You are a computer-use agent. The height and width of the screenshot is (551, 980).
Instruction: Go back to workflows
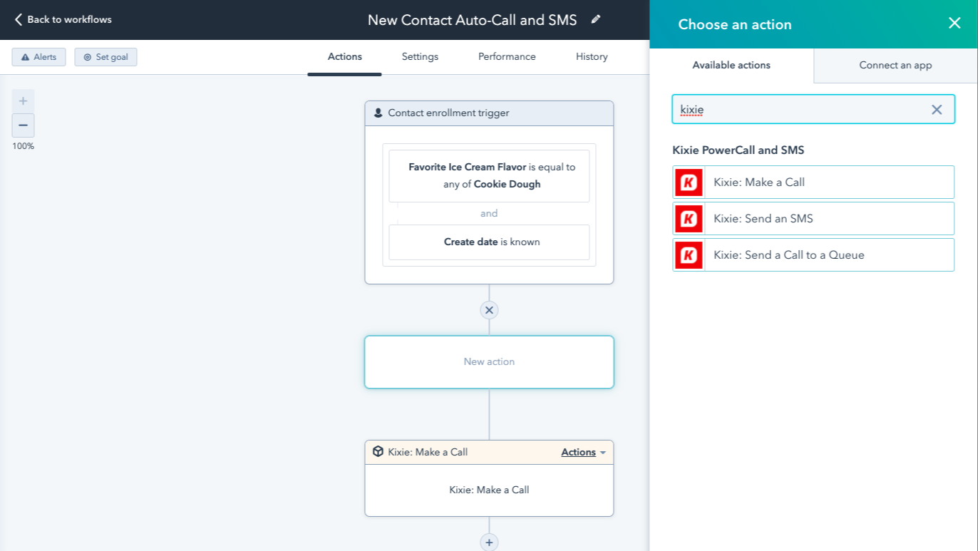click(x=64, y=19)
